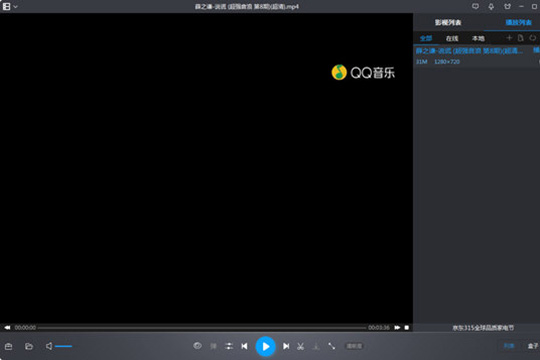Open a file with the folder icon

pyautogui.click(x=29, y=346)
